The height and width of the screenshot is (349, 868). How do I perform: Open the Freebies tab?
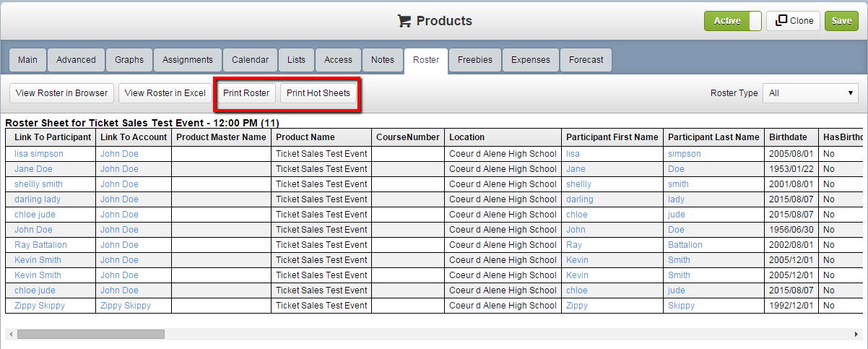pyautogui.click(x=475, y=60)
